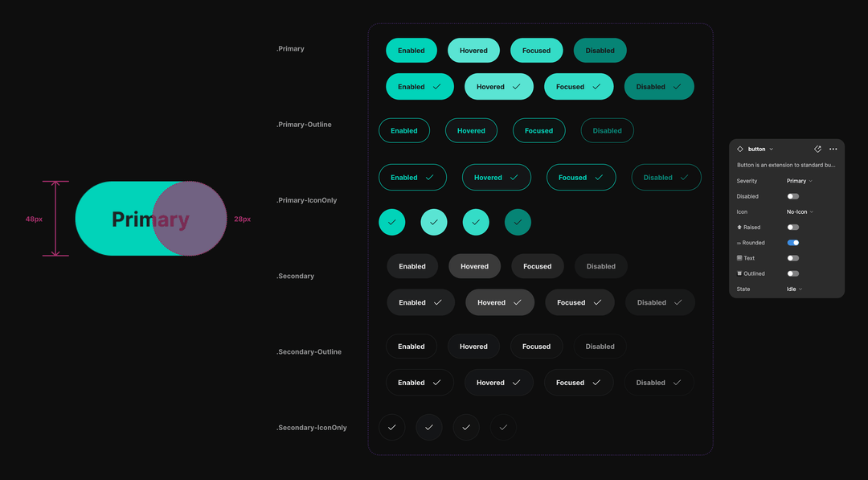
Task: Toggle the Disabled switch in the properties panel
Action: 792,196
